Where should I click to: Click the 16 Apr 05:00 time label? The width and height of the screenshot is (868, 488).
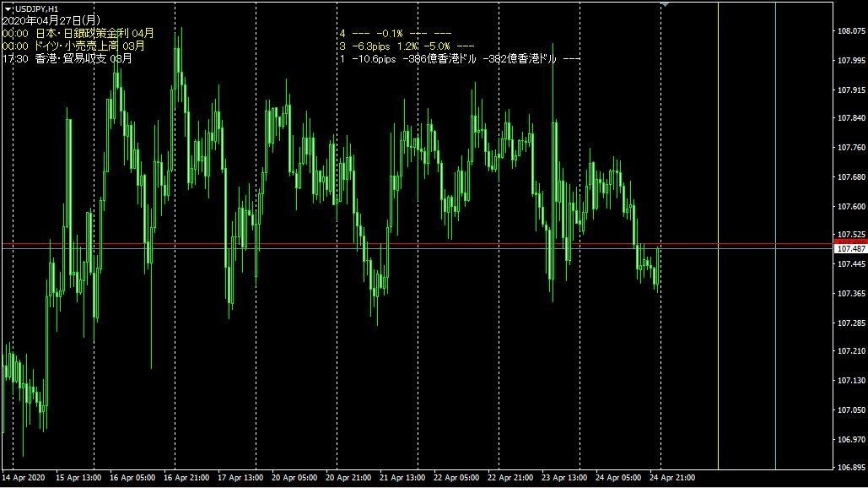point(132,478)
